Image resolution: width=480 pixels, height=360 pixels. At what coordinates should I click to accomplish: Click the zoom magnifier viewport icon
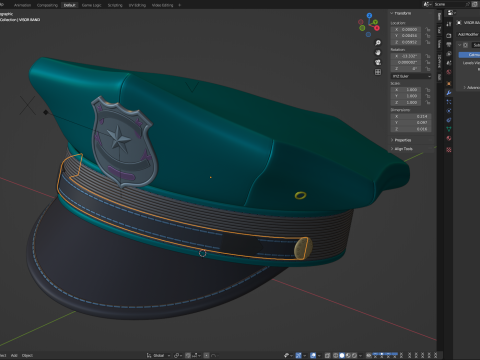click(x=378, y=43)
